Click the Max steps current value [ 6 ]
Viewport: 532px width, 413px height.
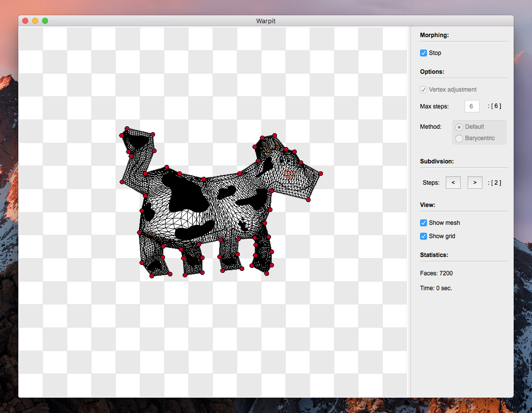[x=495, y=106]
